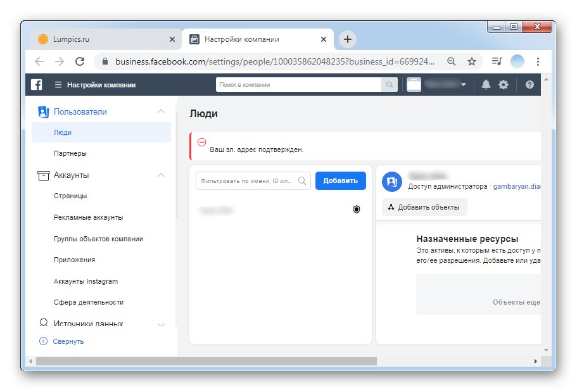This screenshot has height=392, width=577.
Task: Click the filter magnifier icon
Action: pyautogui.click(x=301, y=180)
